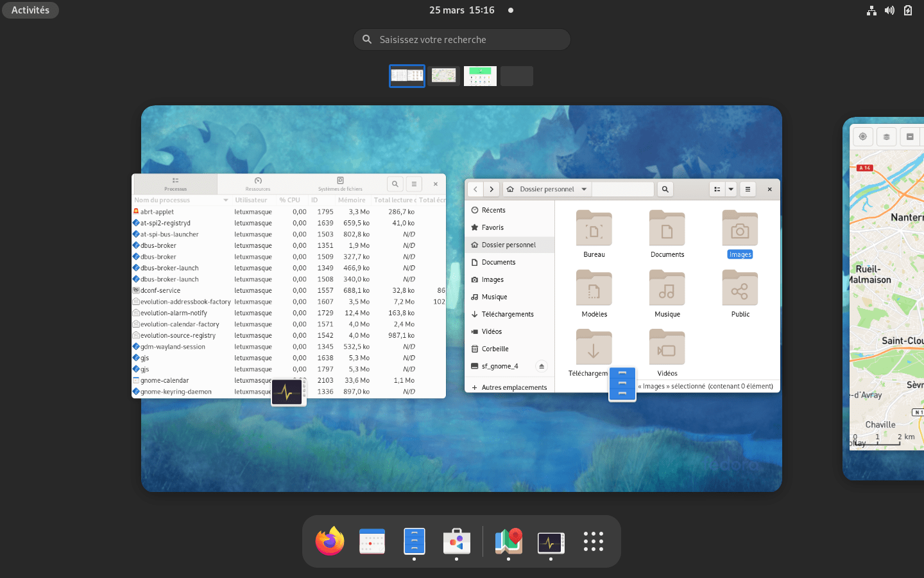The width and height of the screenshot is (924, 578).
Task: Select Téléchargements in the Files sidebar
Action: (x=507, y=314)
